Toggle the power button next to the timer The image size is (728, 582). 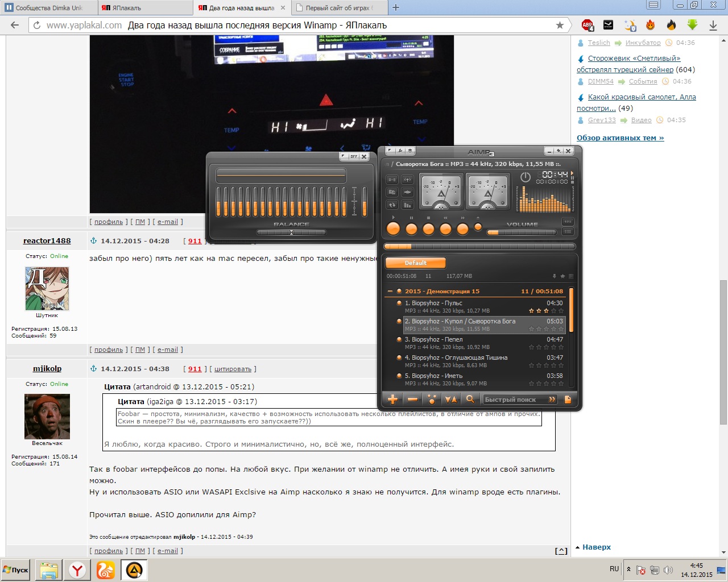click(526, 177)
